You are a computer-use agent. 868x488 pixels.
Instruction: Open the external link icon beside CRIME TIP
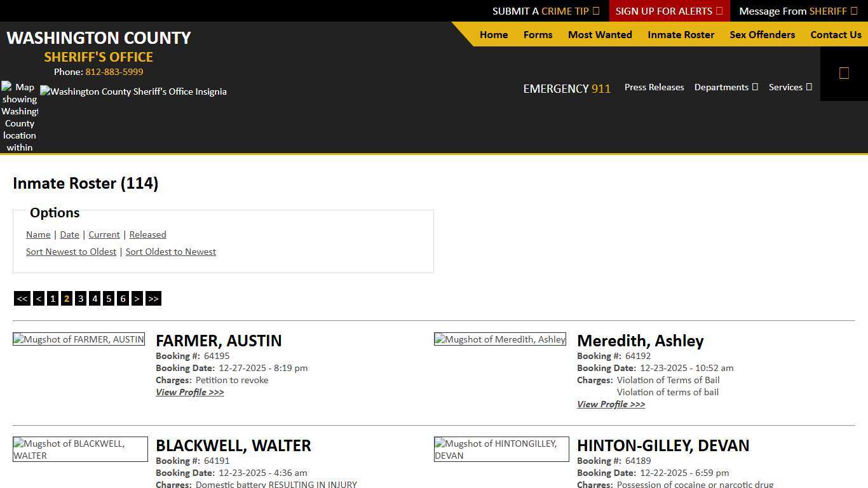click(596, 11)
